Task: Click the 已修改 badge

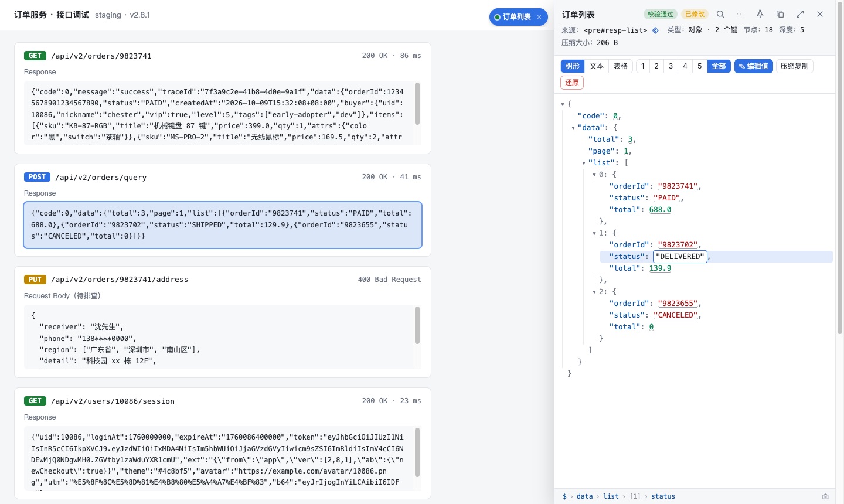Action: pyautogui.click(x=695, y=14)
